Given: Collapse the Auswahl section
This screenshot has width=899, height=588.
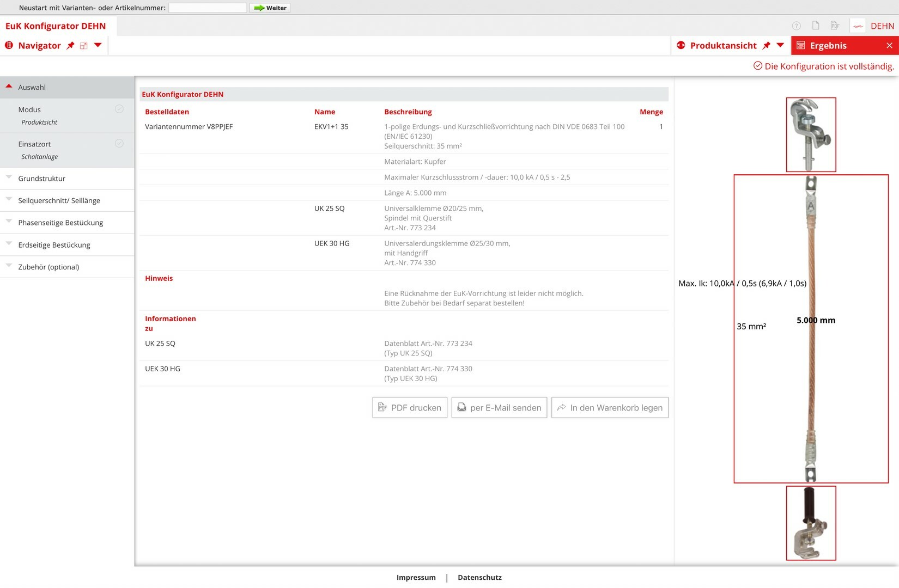Looking at the screenshot, I should point(9,87).
